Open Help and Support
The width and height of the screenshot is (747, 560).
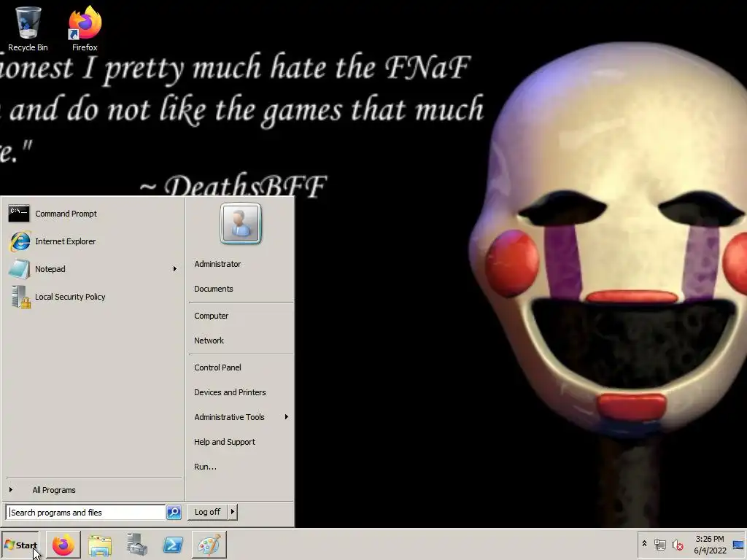pyautogui.click(x=225, y=442)
